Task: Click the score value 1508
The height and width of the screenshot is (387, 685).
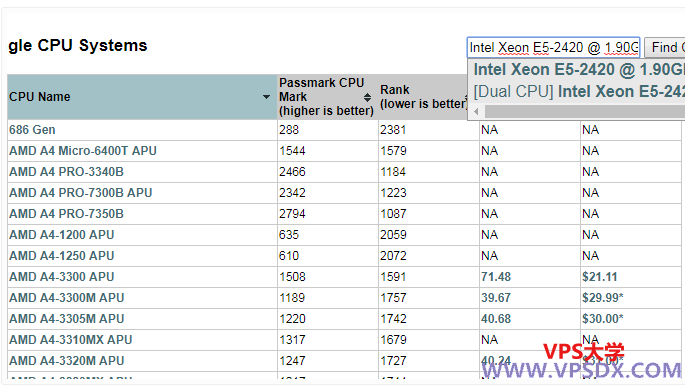Action: pyautogui.click(x=292, y=276)
